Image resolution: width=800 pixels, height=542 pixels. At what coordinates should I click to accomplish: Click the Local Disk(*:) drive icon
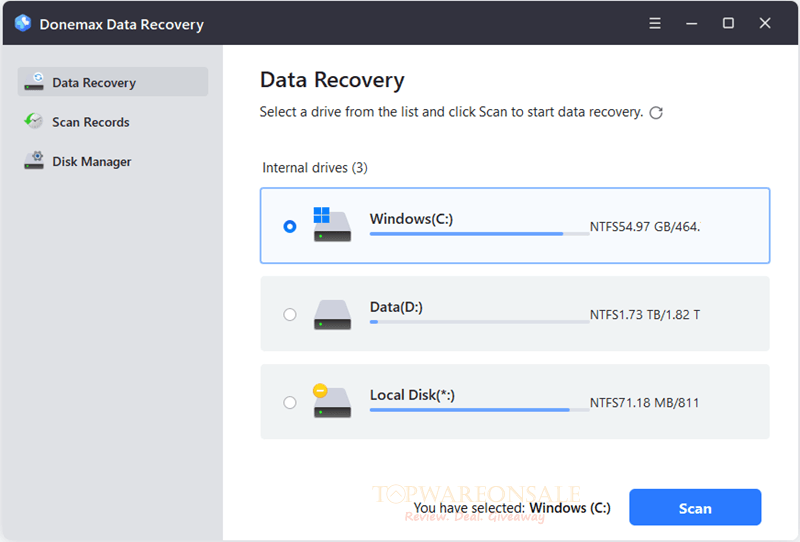point(332,401)
